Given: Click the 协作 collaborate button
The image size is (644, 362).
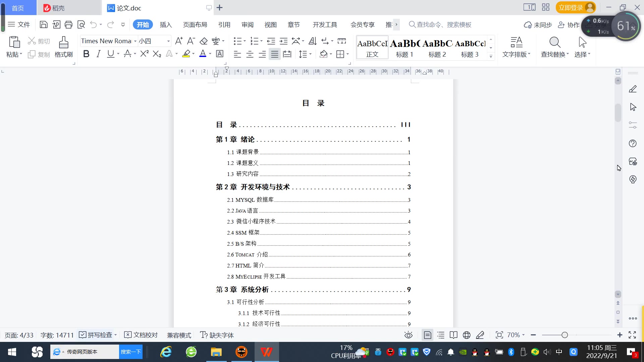Looking at the screenshot, I should tap(569, 25).
